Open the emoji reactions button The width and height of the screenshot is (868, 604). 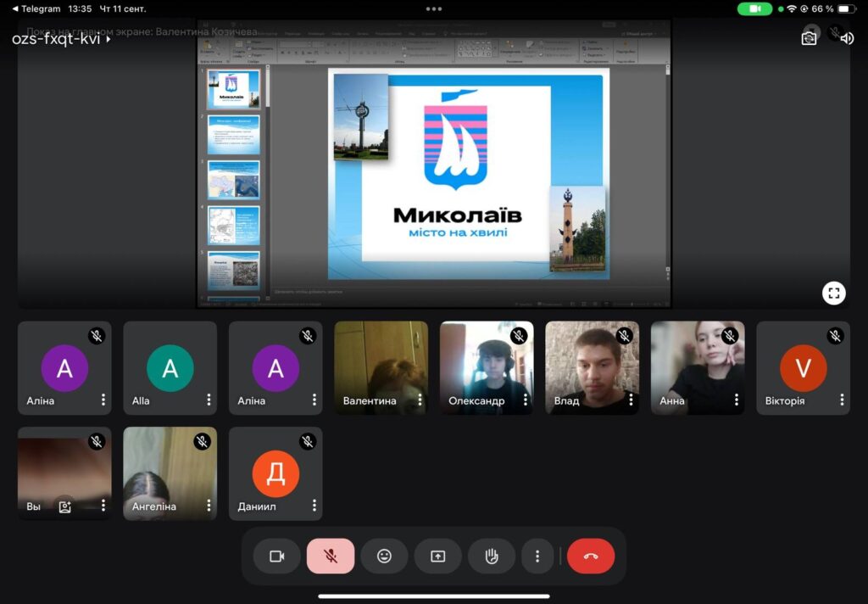pos(384,556)
